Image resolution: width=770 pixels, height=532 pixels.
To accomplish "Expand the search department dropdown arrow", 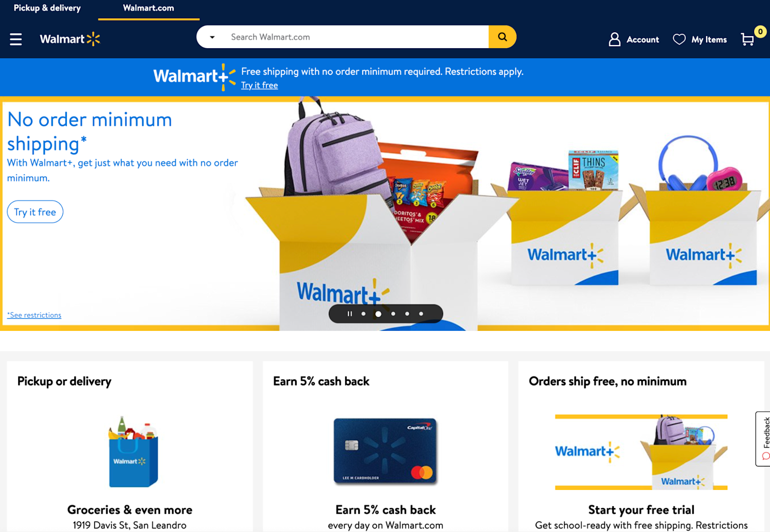I will pyautogui.click(x=212, y=37).
